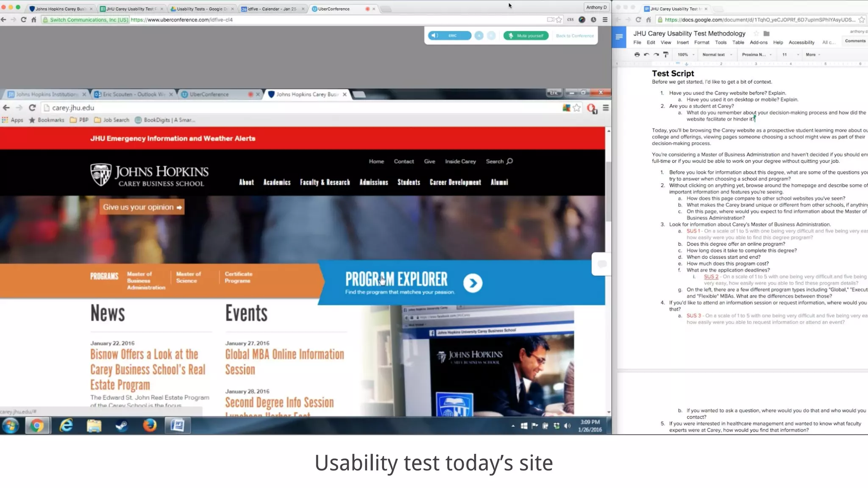868x488 pixels.
Task: Show hidden system tray icons arrow
Action: click(x=513, y=426)
